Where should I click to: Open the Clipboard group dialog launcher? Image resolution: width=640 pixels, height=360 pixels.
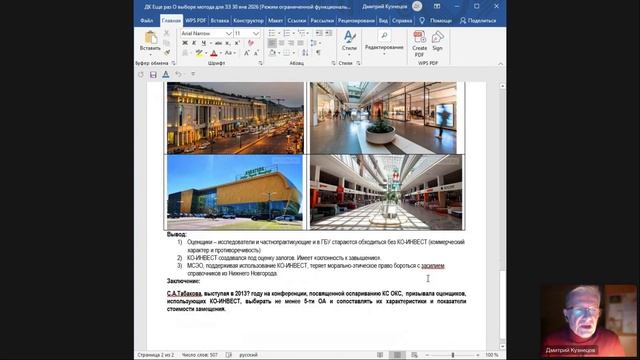[x=173, y=63]
